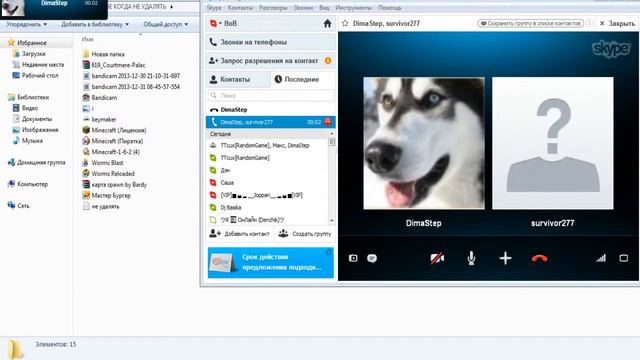The image size is (640, 360).
Task: Add participants with the plus icon
Action: click(505, 258)
